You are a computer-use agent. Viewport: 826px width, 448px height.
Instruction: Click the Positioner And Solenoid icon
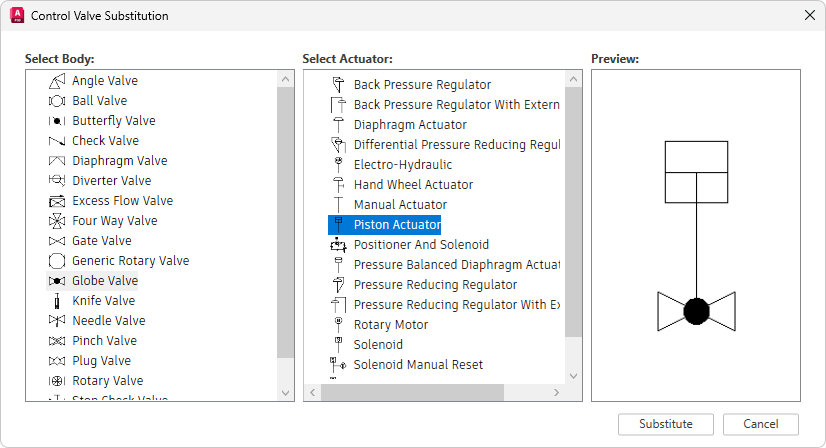pyautogui.click(x=338, y=245)
